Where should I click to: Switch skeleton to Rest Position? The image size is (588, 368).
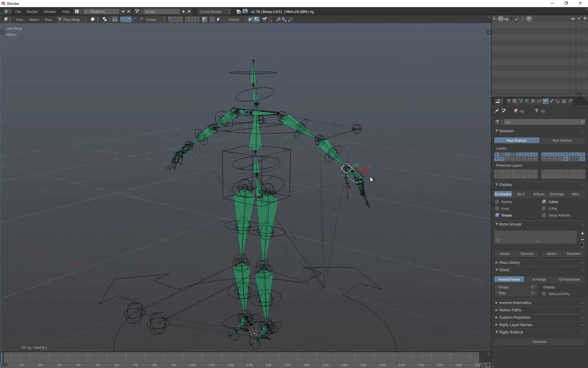tap(562, 140)
